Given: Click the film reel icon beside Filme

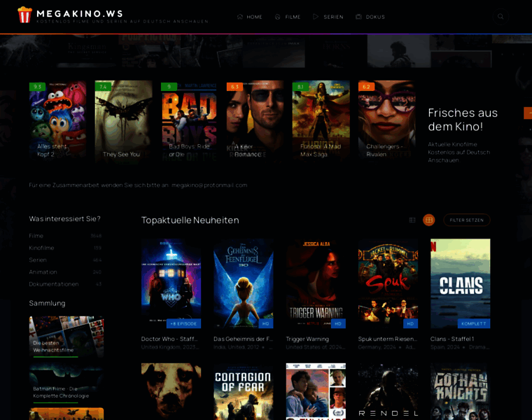Looking at the screenshot, I should pyautogui.click(x=278, y=17).
